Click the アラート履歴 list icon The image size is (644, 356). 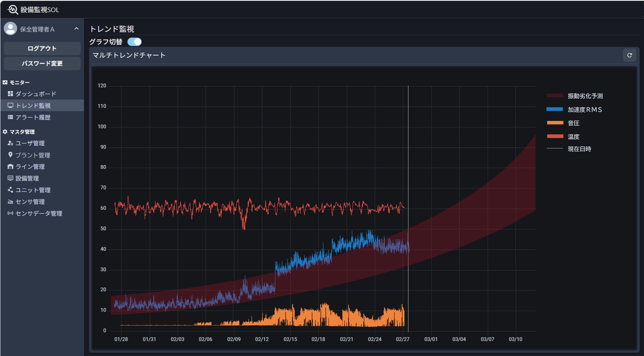click(x=10, y=117)
